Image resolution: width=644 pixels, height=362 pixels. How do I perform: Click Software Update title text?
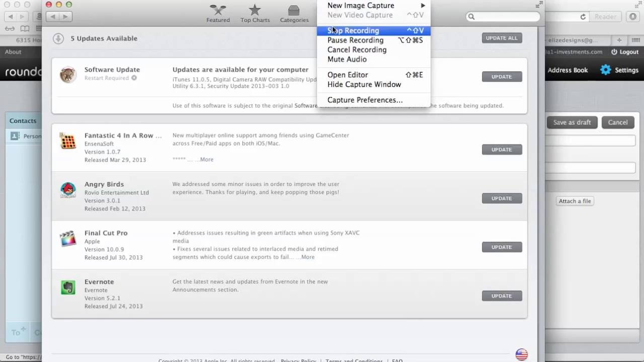click(112, 70)
